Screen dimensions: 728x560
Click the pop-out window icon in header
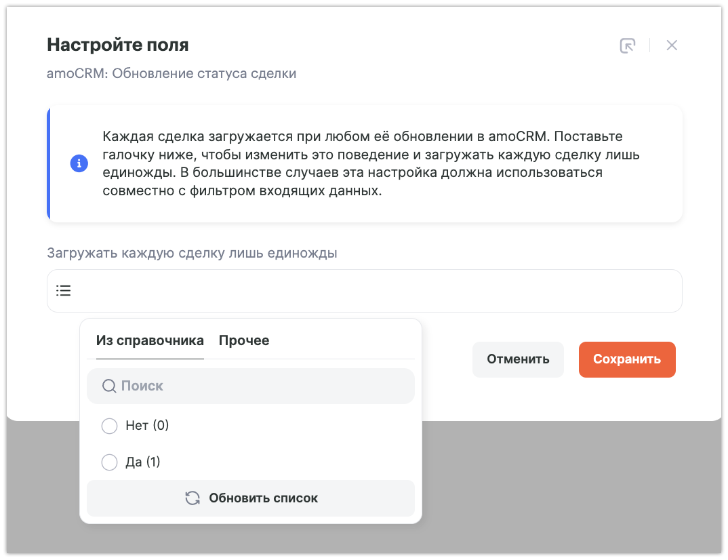[628, 45]
